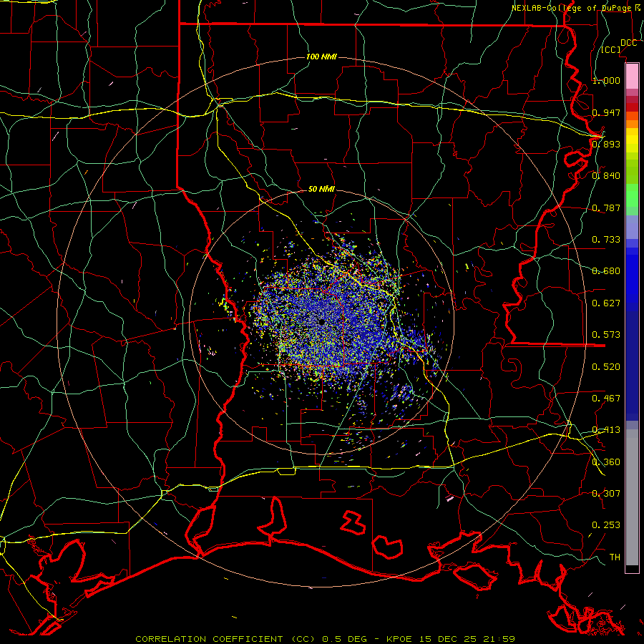644x644 pixels.
Task: Click the "100 NMI" range ring label
Action: click(321, 57)
